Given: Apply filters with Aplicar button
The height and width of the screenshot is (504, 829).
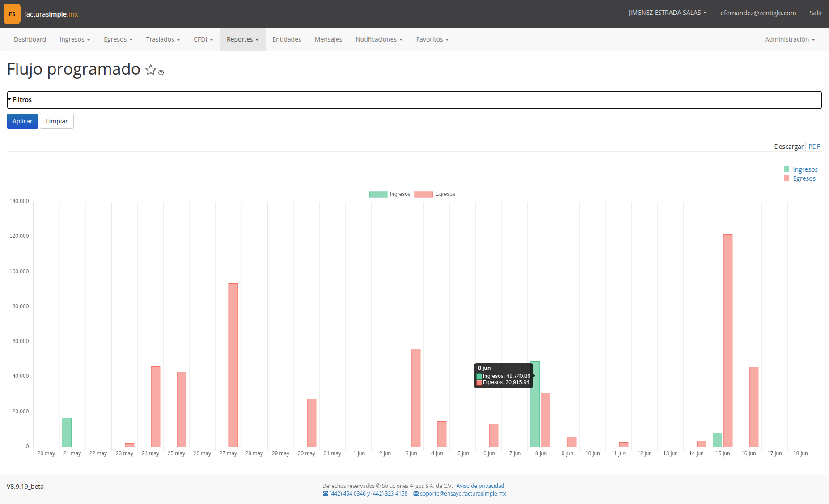Looking at the screenshot, I should 22,121.
